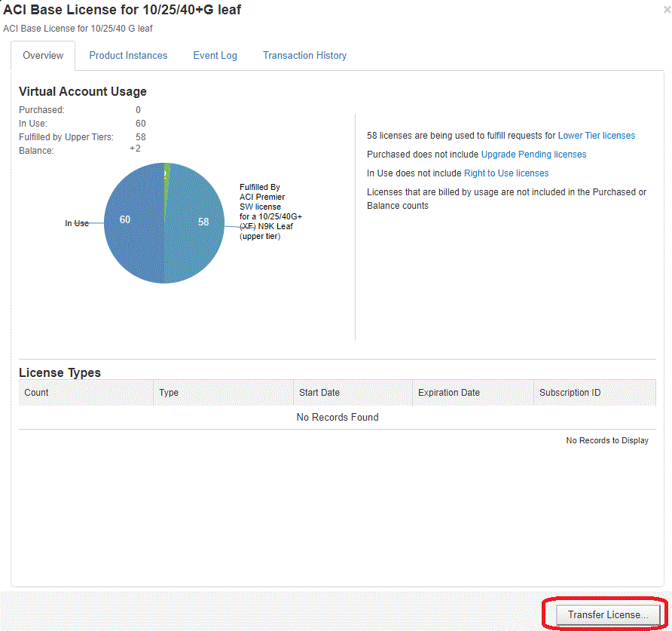Click the 'In Use' pie chart label

[x=77, y=223]
